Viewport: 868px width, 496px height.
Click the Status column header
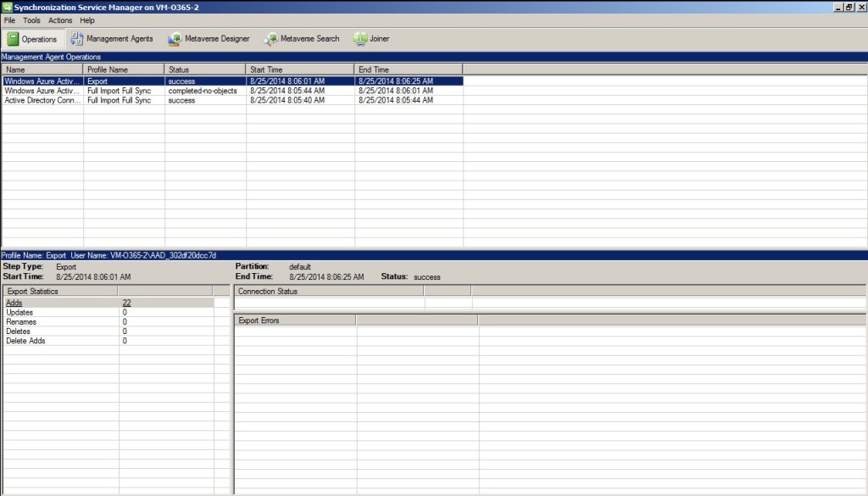point(203,70)
